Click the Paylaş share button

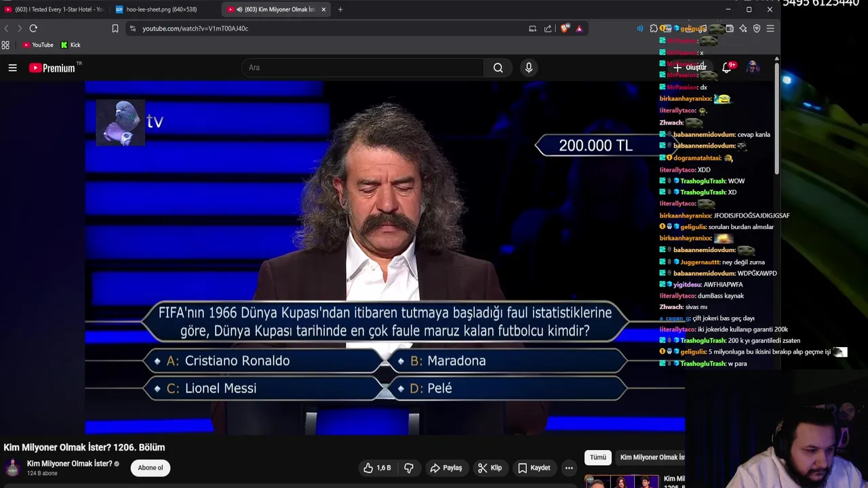tap(446, 468)
